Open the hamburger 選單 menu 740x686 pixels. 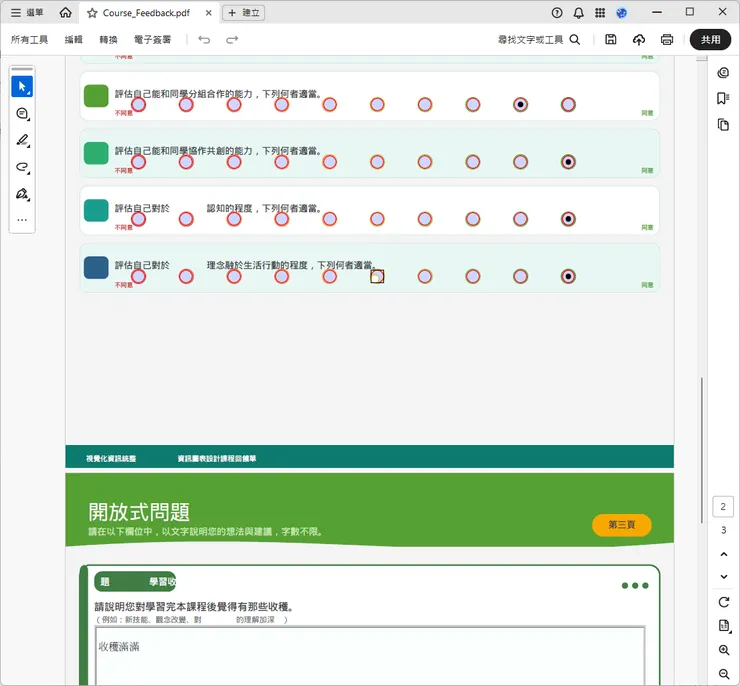(26, 13)
